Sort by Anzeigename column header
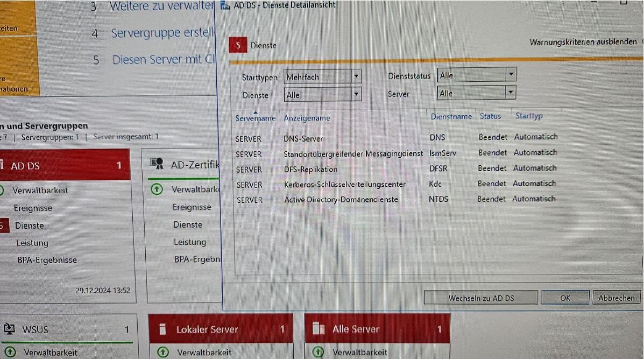 pyautogui.click(x=307, y=118)
